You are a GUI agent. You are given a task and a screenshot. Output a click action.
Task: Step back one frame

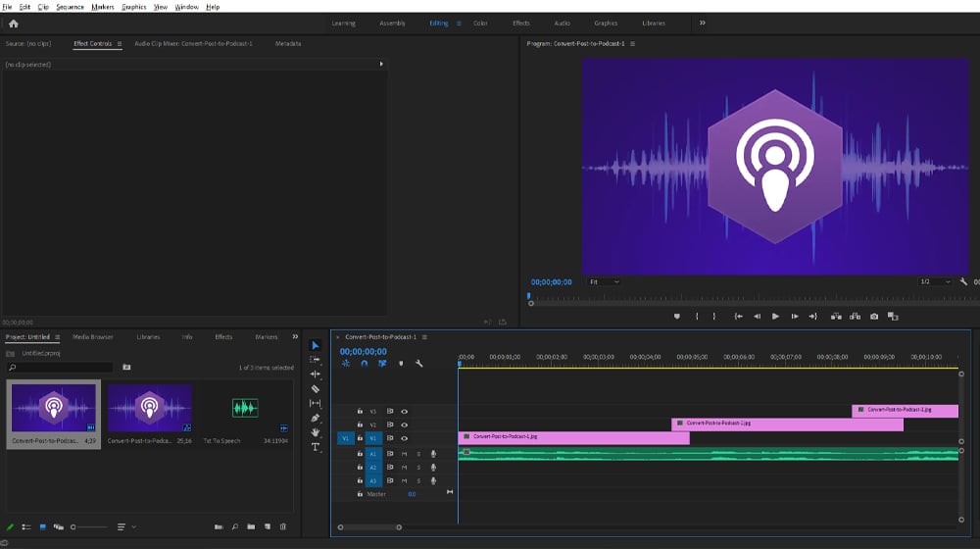pyautogui.click(x=757, y=317)
